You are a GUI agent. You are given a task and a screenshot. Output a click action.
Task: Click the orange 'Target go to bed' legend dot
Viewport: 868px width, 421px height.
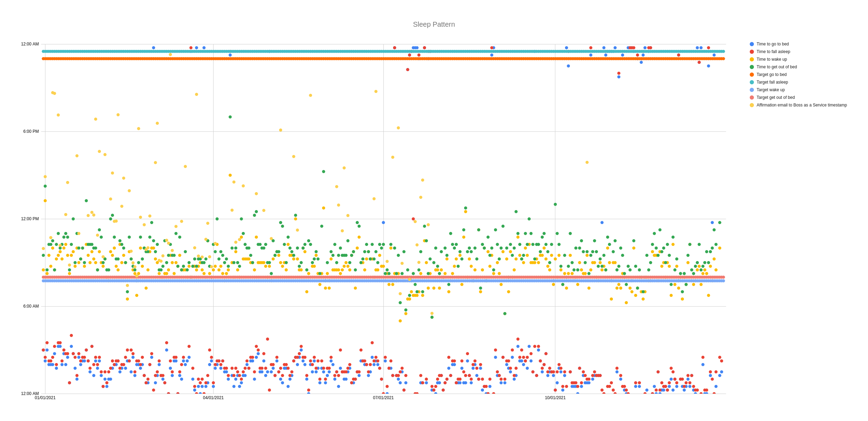coord(752,75)
